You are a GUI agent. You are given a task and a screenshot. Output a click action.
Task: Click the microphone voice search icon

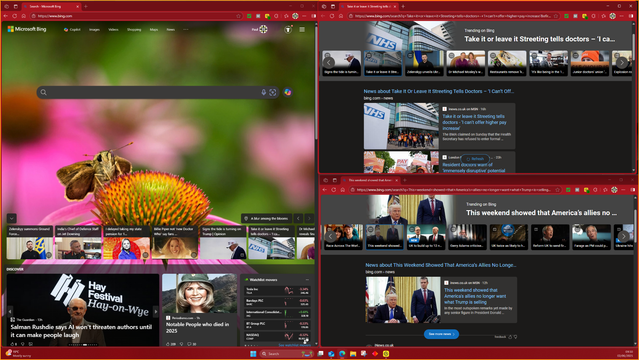click(x=264, y=93)
